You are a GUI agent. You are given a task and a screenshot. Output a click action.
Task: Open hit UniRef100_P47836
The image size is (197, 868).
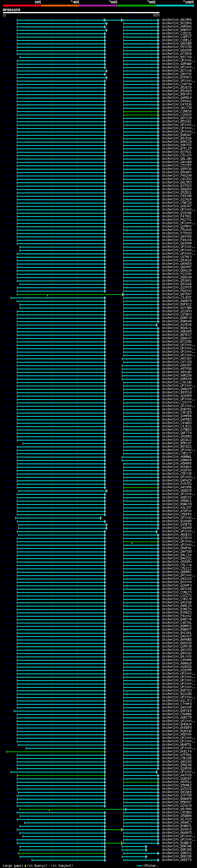coord(176,104)
